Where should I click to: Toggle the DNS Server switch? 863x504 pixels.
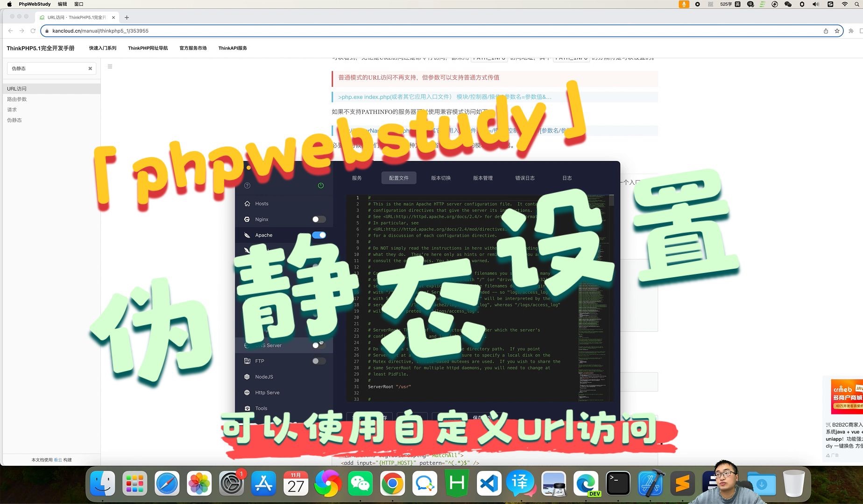(319, 345)
